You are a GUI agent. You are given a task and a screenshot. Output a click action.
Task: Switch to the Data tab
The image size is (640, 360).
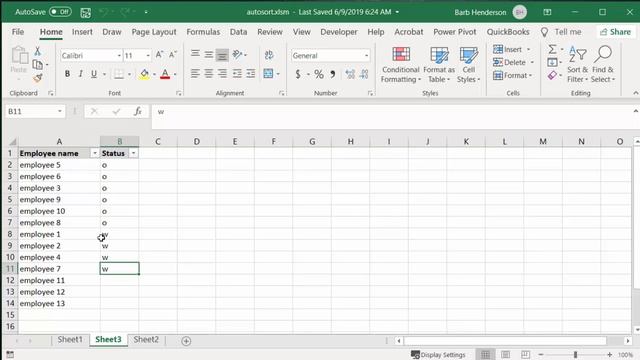(x=238, y=32)
